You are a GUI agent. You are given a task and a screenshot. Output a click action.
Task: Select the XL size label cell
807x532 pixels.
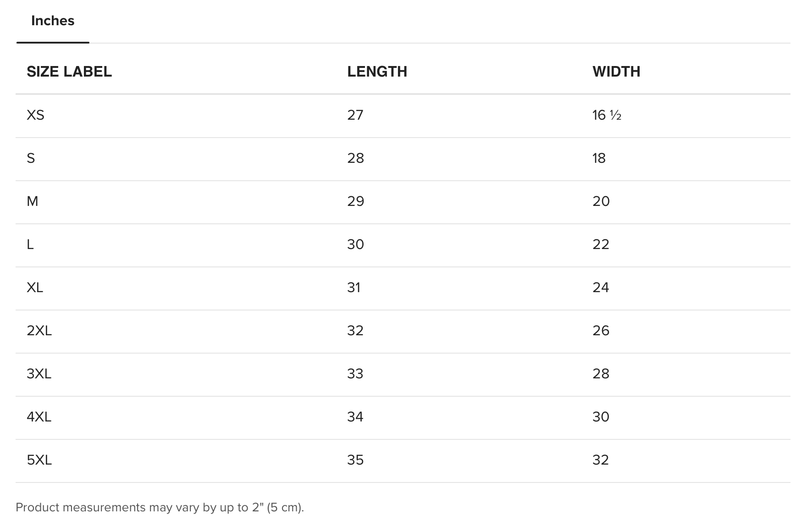35,288
